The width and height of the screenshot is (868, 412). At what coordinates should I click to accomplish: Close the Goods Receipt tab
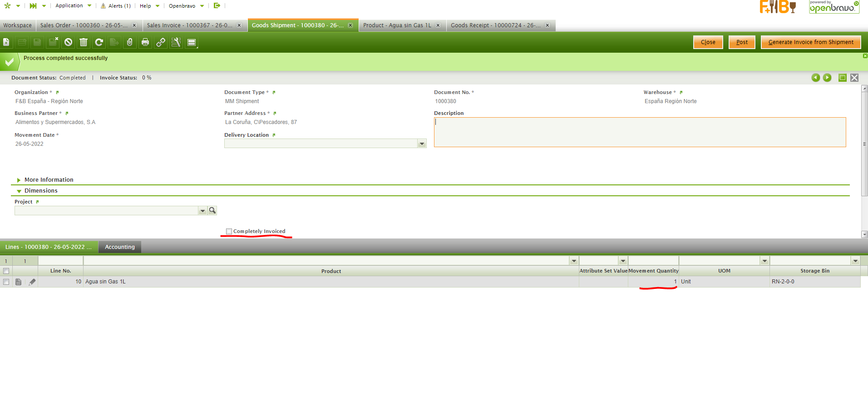pos(547,25)
